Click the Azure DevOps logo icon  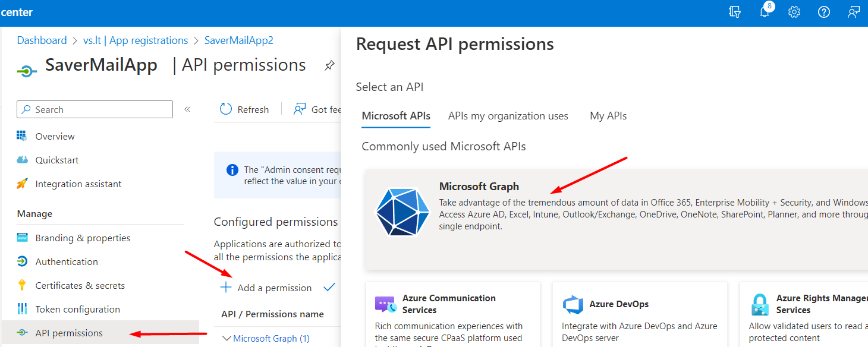(573, 305)
